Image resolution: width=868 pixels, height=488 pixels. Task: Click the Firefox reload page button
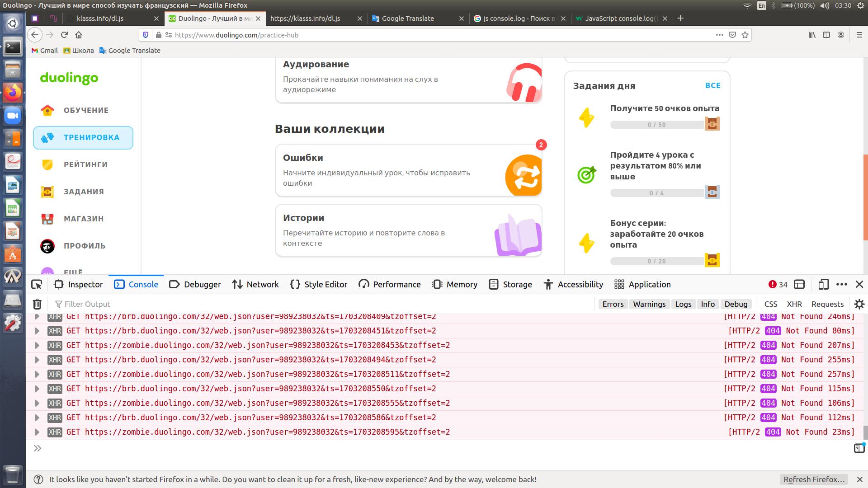click(x=64, y=35)
